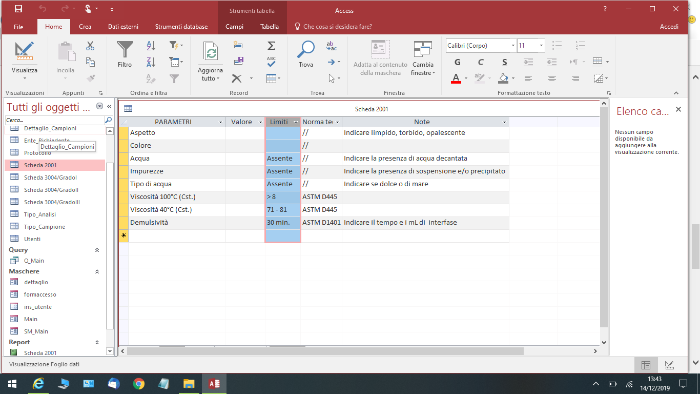Image resolution: width=700 pixels, height=394 pixels.
Task: Collapse navigation pane with double chevron
Action: [109, 106]
